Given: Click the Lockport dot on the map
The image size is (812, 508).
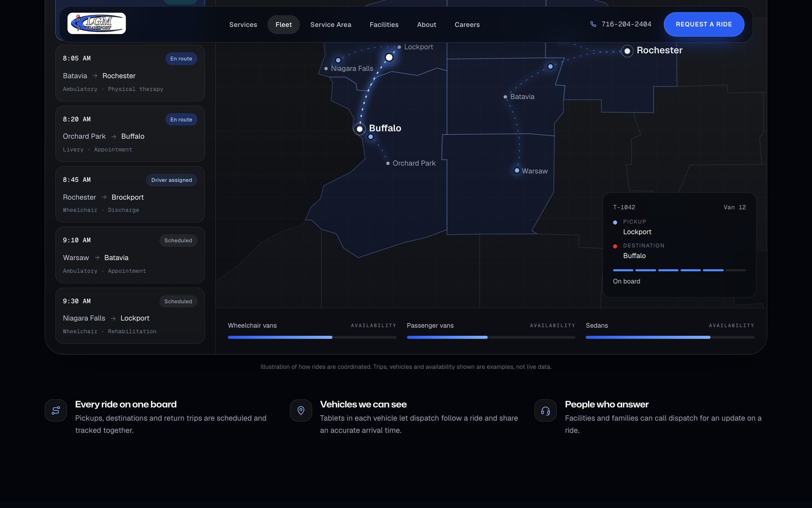Looking at the screenshot, I should click(x=399, y=47).
